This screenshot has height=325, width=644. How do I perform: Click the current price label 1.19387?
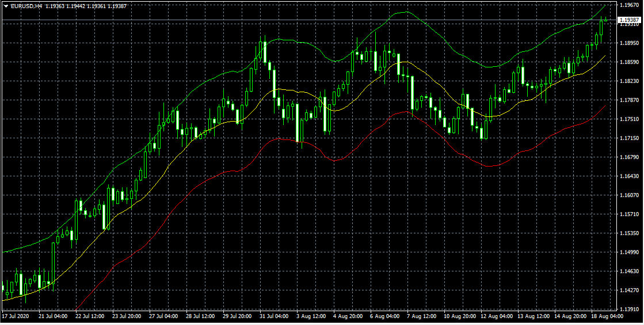click(x=629, y=20)
